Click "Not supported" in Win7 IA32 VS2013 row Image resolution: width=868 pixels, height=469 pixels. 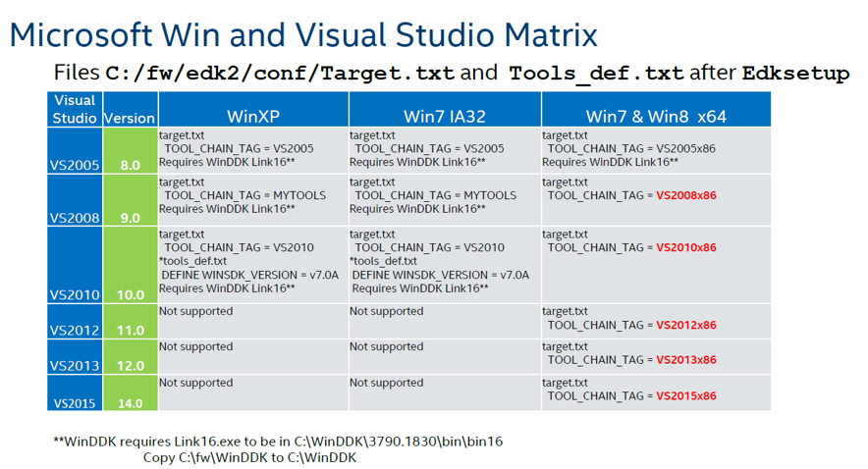tap(387, 346)
